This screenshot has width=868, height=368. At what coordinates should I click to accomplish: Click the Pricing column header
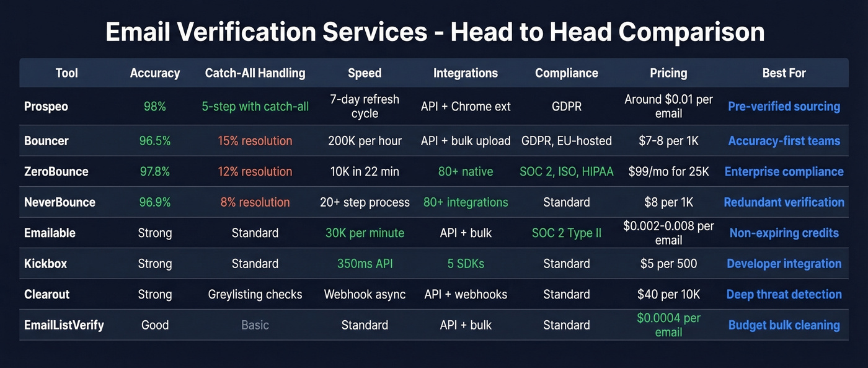tap(668, 73)
